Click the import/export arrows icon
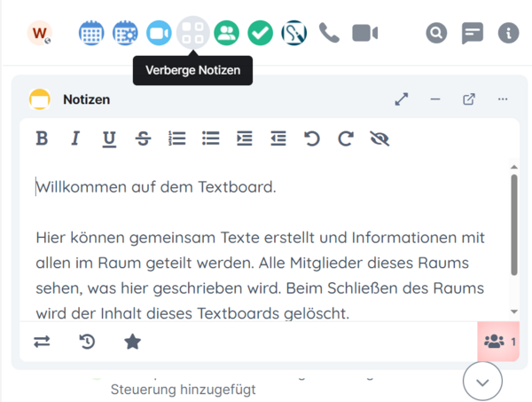The width and height of the screenshot is (532, 402). pyautogui.click(x=42, y=342)
